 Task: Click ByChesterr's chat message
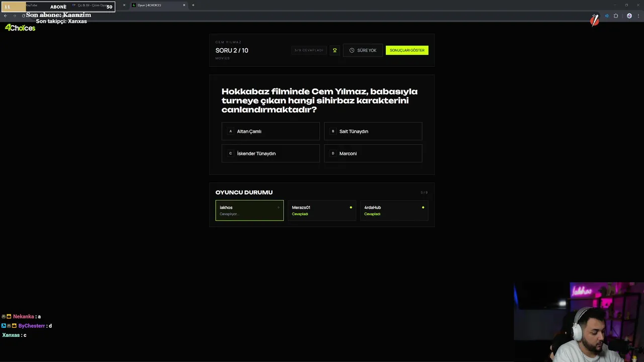[x=27, y=326]
